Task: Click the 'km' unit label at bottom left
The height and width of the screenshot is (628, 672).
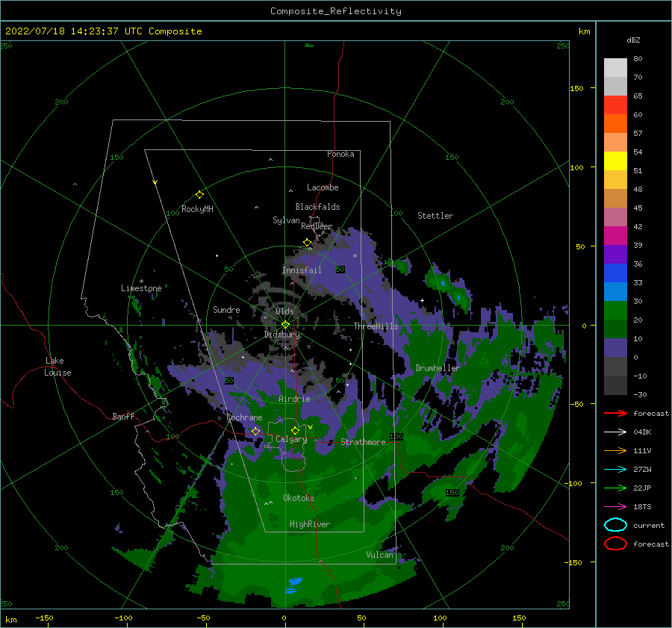Action: 10,620
